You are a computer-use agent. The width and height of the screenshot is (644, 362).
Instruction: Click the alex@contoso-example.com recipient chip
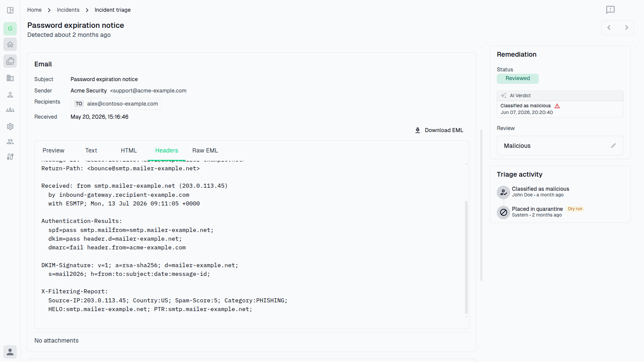(116, 104)
